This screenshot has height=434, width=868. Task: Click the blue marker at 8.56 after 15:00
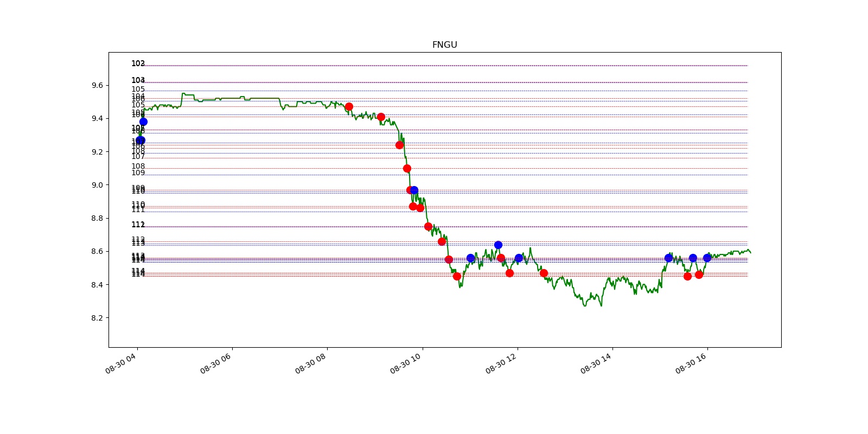[668, 258]
